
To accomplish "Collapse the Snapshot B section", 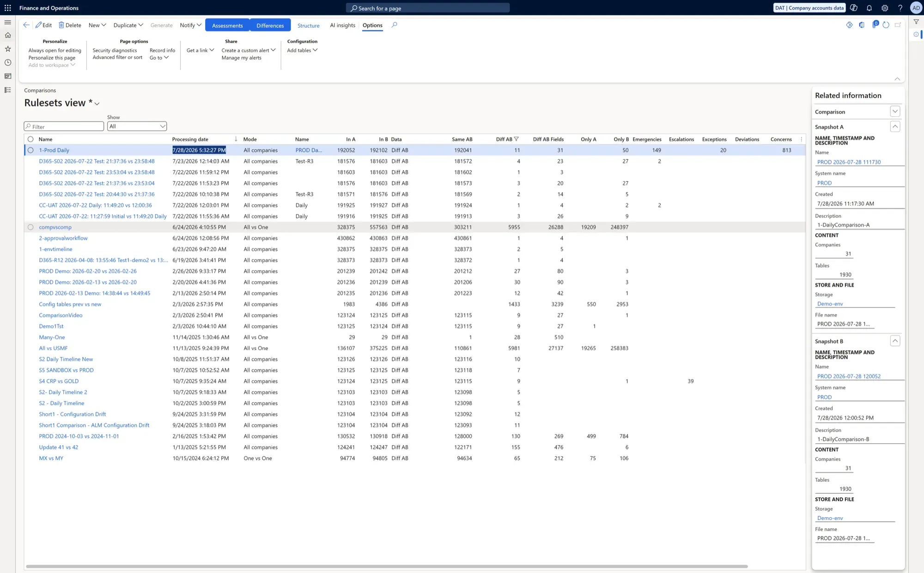I will [x=895, y=341].
